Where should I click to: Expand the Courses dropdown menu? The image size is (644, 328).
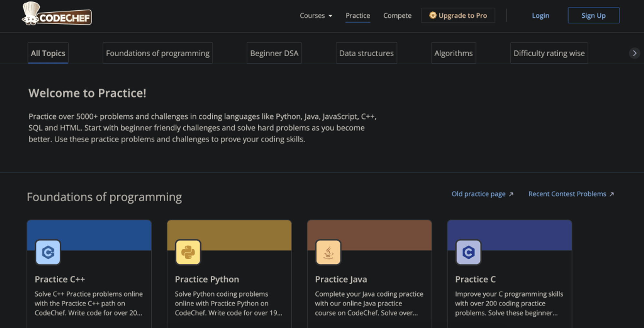316,15
